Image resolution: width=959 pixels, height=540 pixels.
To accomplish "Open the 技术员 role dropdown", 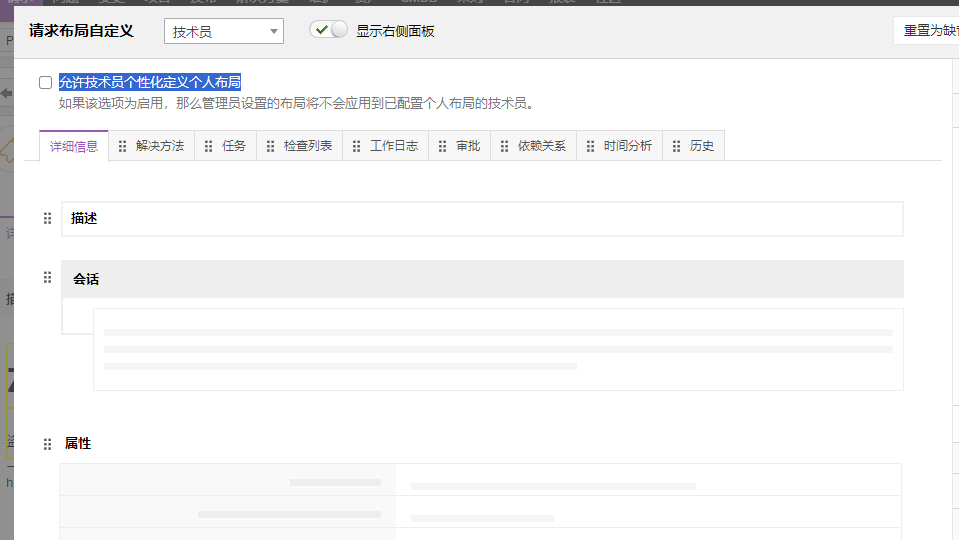I will click(224, 32).
